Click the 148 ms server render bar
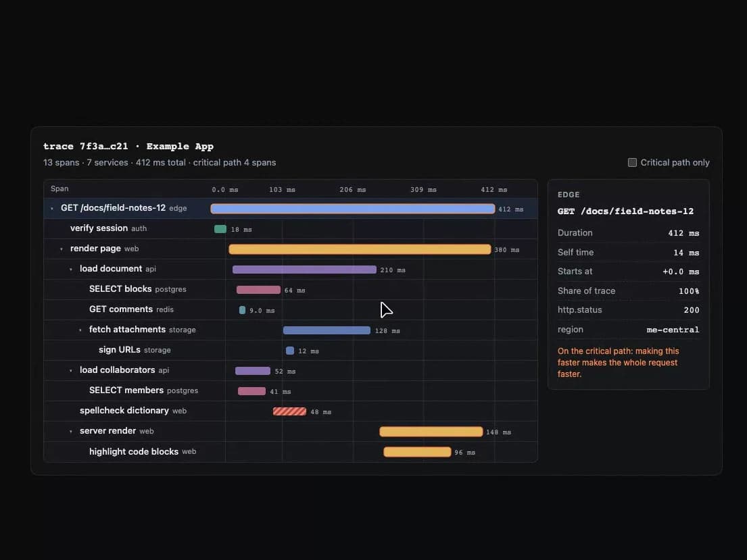This screenshot has height=560, width=747. [x=431, y=432]
